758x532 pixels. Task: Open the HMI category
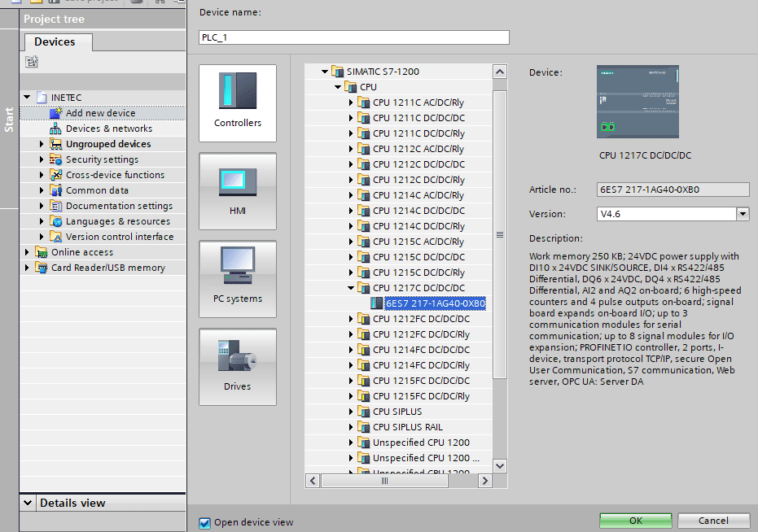point(238,191)
